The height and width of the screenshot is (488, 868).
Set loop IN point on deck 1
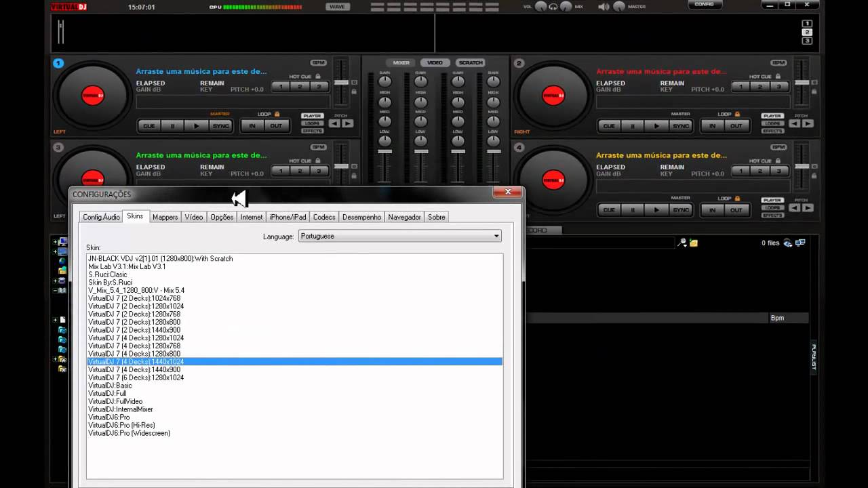[x=252, y=126]
